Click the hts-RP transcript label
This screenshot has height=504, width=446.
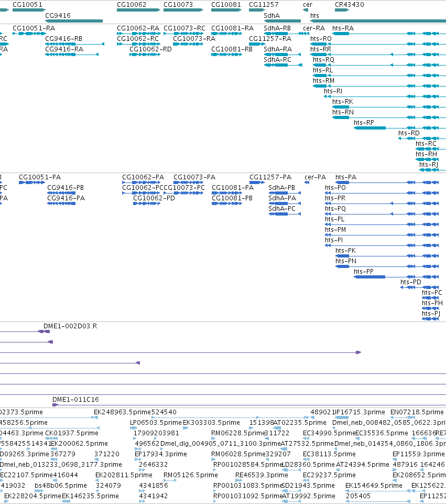[x=364, y=123]
